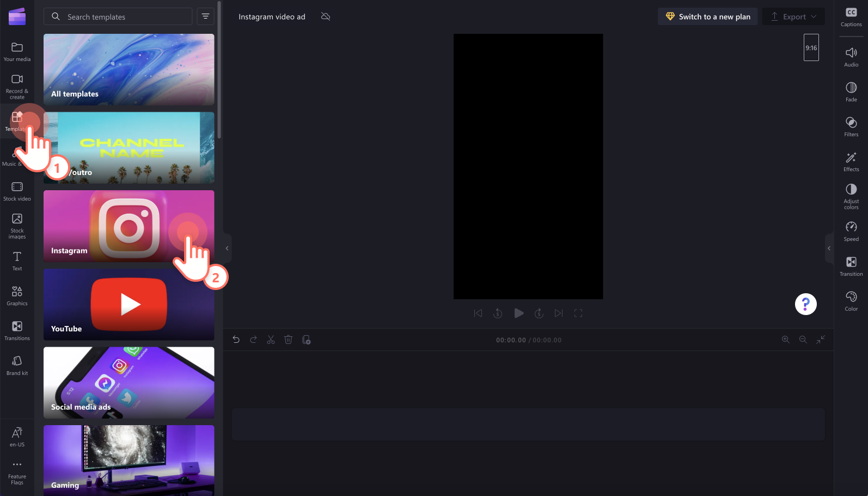Click the redo arrow
868x496 pixels.
pos(253,340)
